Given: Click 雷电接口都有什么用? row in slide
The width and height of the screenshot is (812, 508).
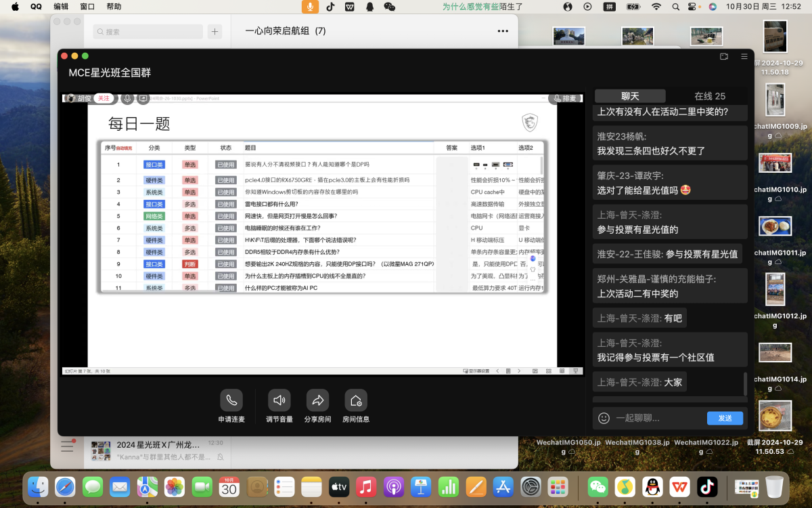Looking at the screenshot, I should tap(271, 204).
